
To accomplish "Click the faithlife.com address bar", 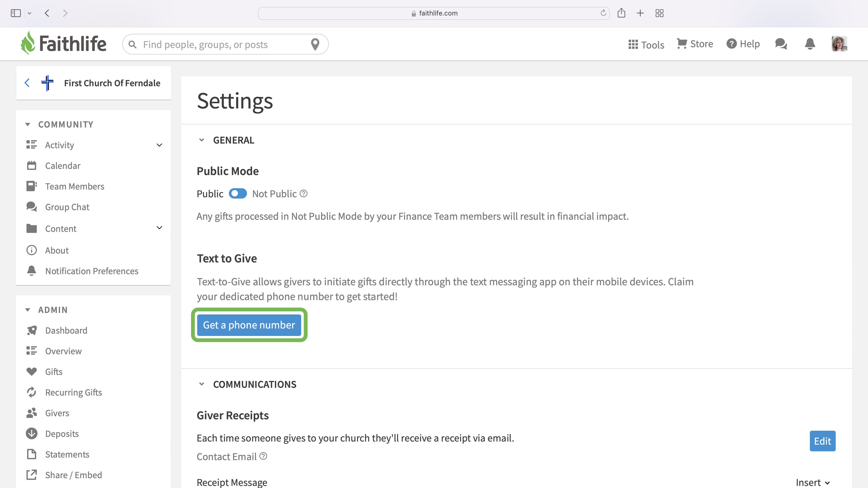I will tap(434, 13).
